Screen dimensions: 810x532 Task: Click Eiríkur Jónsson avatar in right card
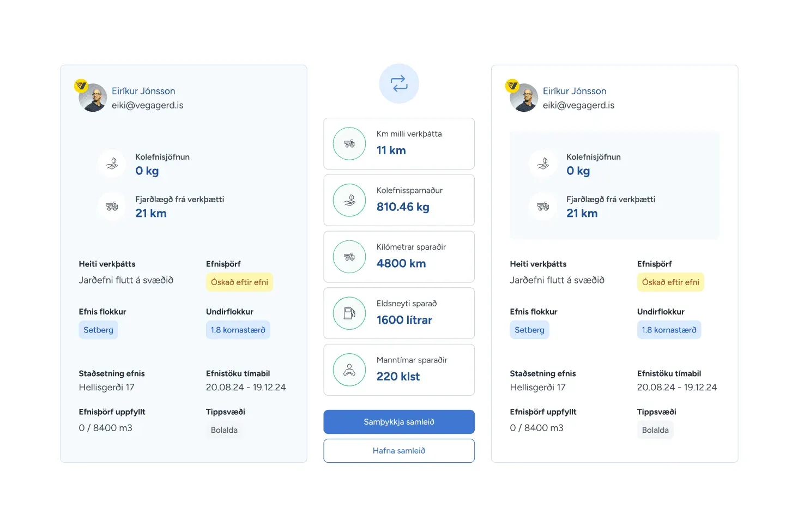[x=524, y=98]
